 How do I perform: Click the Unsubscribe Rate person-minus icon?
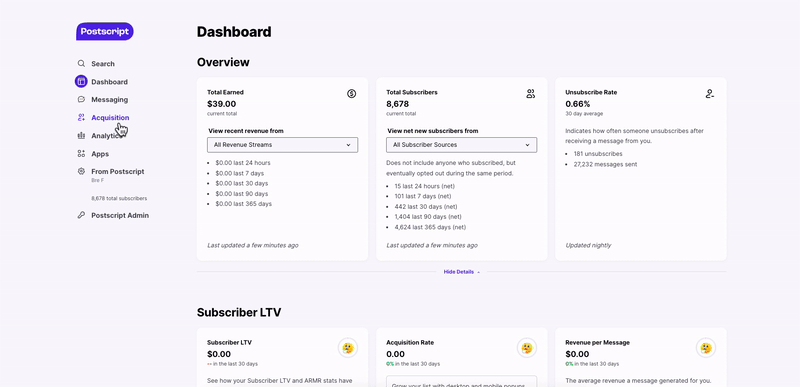(x=710, y=94)
